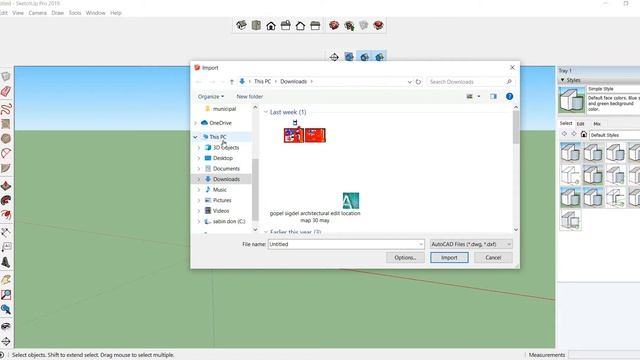Select the Pie tool
Screen dimensions: 640x360
click(x=6, y=168)
